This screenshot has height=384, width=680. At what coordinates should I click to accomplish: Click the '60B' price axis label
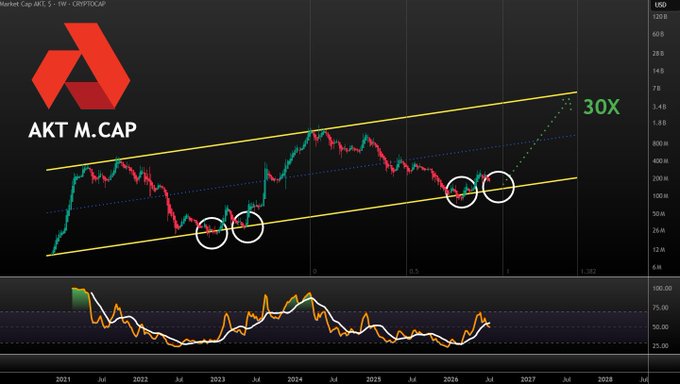[x=658, y=34]
